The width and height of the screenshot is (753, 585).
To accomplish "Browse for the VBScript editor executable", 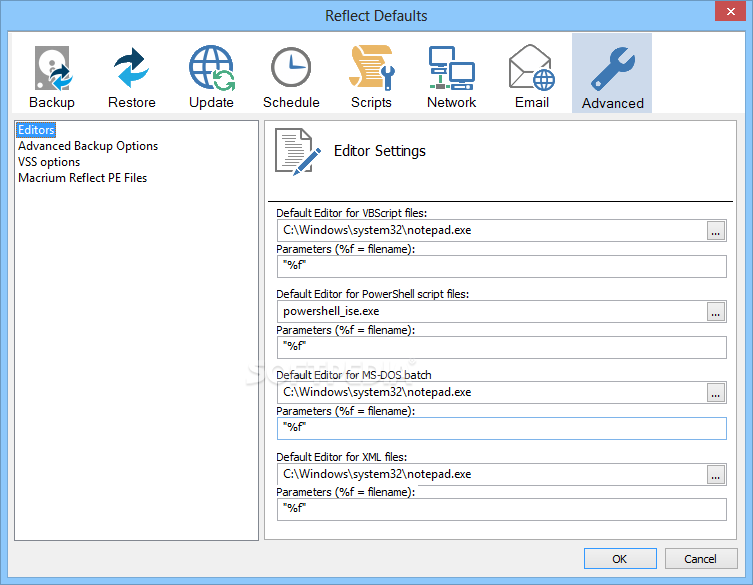I will coord(716,231).
